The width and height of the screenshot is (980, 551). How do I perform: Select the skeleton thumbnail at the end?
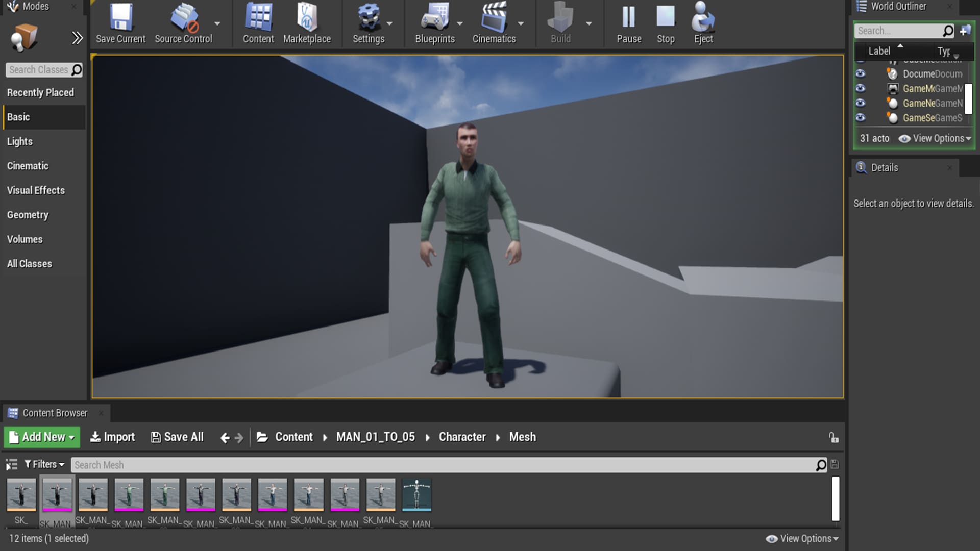[417, 494]
